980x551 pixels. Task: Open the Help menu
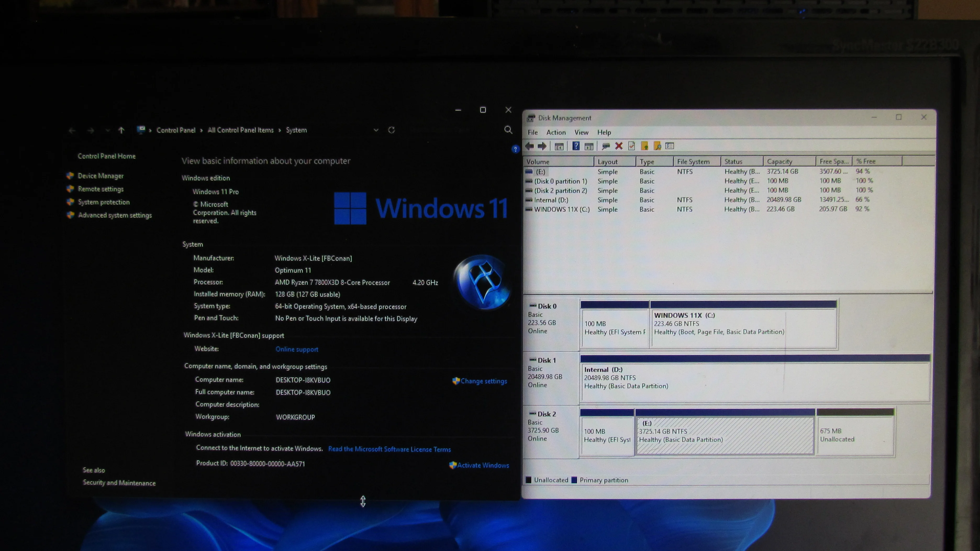[604, 133]
